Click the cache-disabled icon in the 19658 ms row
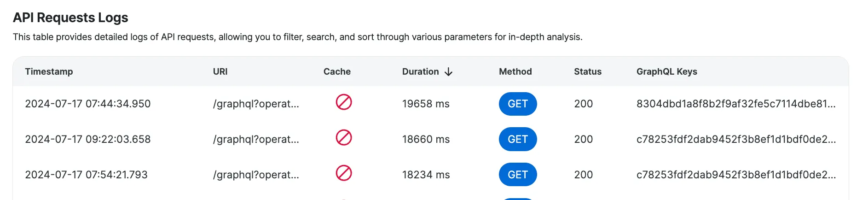Screen dimensions: 868x200 coord(344,102)
